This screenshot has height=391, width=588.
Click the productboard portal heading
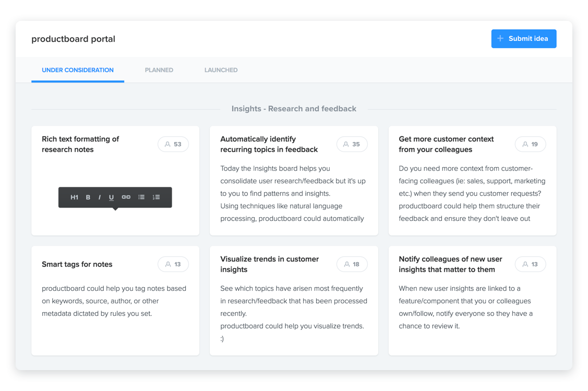point(73,39)
